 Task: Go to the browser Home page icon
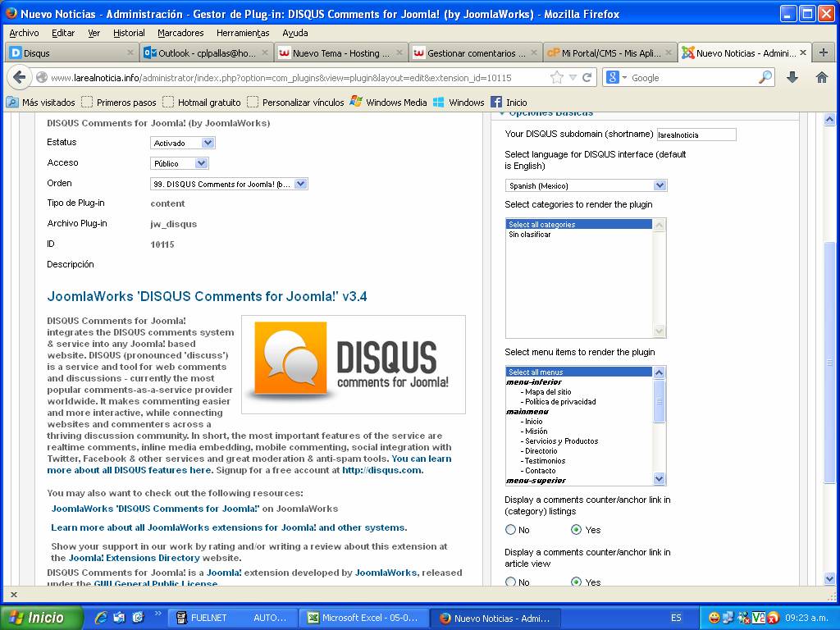pyautogui.click(x=822, y=78)
